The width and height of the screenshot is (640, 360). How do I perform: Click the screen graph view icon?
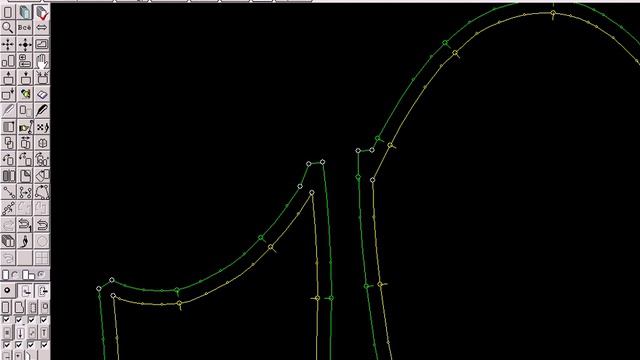click(x=42, y=44)
